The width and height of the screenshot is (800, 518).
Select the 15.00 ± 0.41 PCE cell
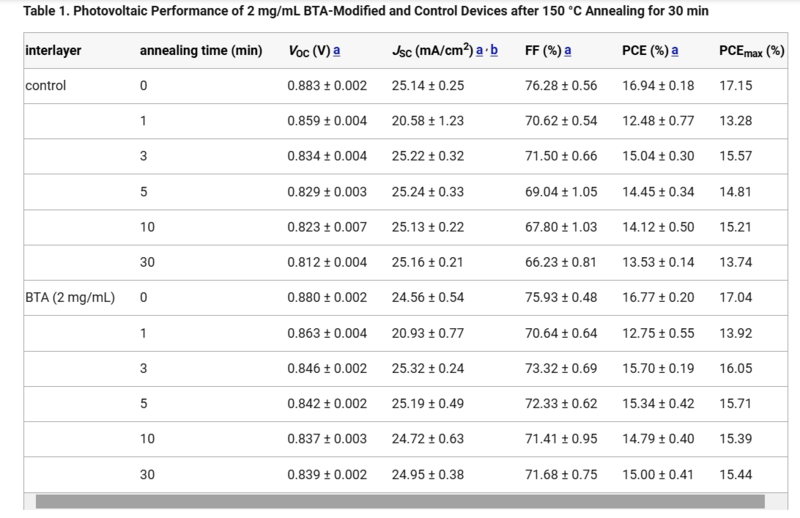point(658,472)
